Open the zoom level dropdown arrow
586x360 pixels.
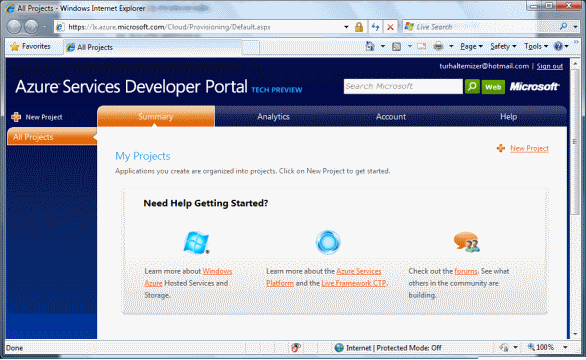click(565, 348)
